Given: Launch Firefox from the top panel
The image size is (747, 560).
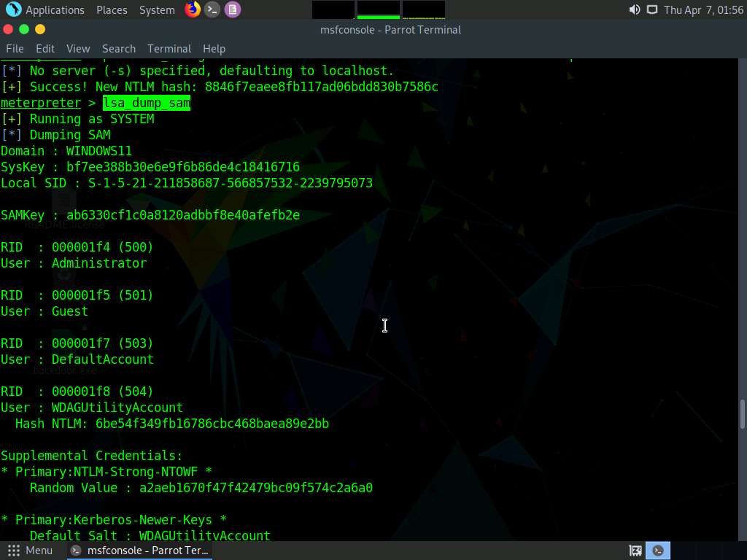Looking at the screenshot, I should click(x=193, y=9).
